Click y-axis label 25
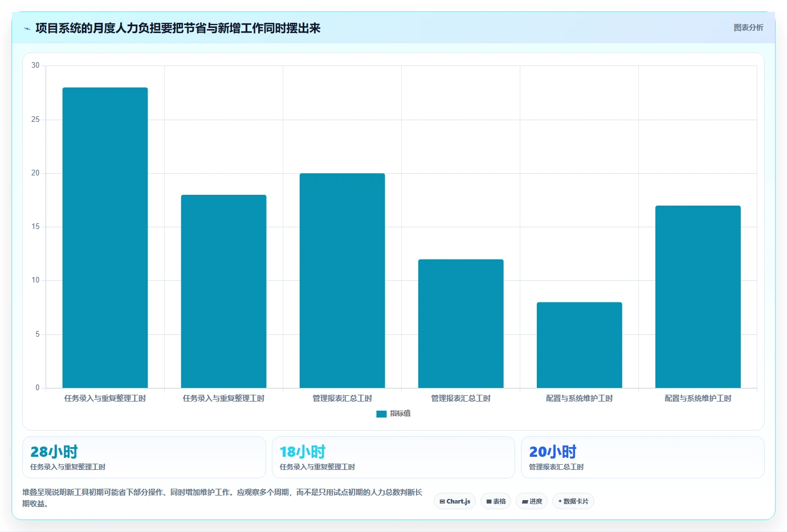787x532 pixels. (35, 119)
